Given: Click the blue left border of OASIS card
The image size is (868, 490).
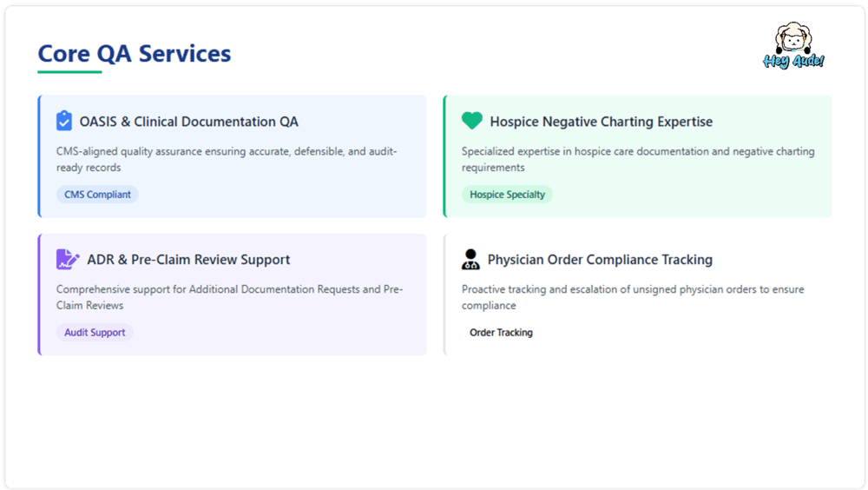Looking at the screenshot, I should pyautogui.click(x=39, y=156).
